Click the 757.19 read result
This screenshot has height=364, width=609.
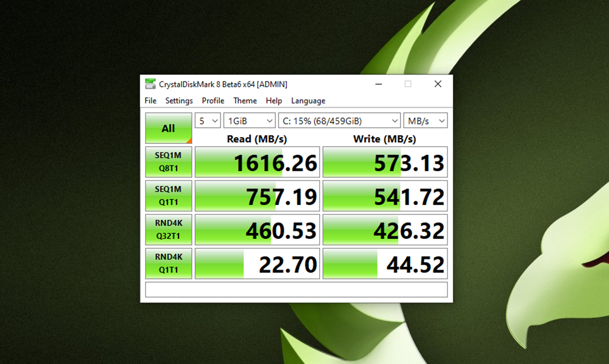[x=257, y=196]
